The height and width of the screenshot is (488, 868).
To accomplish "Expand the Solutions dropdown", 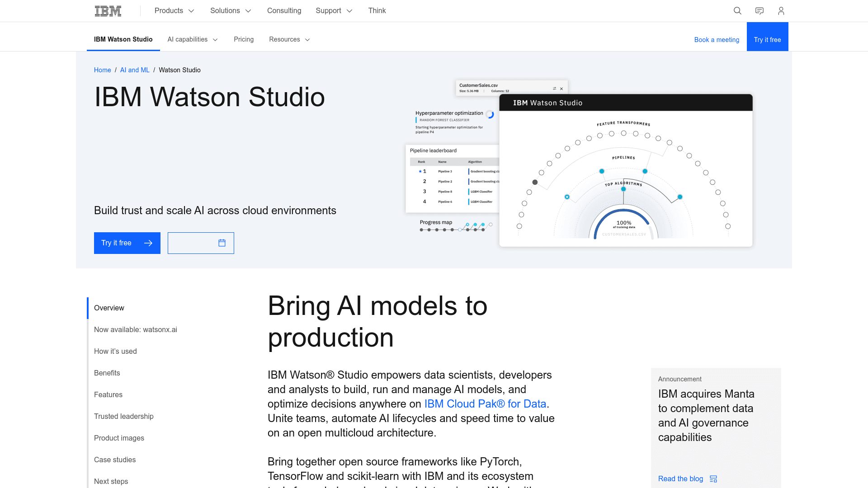I will pos(230,10).
